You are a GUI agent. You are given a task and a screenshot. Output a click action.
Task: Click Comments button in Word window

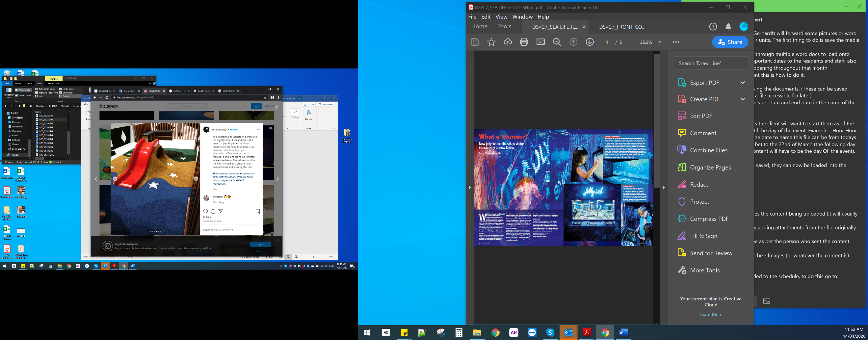(x=326, y=104)
